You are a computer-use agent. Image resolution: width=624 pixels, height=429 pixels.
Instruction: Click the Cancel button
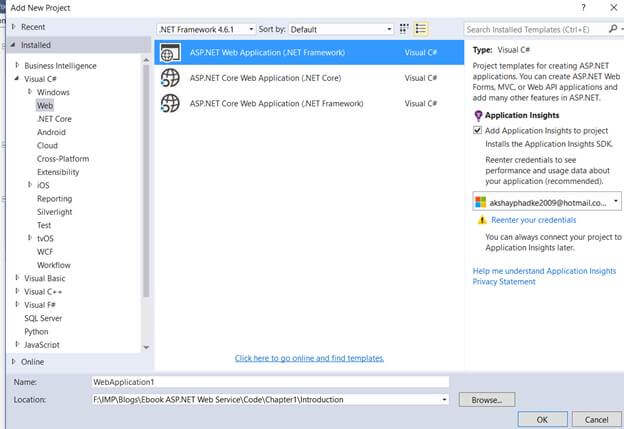point(597,419)
